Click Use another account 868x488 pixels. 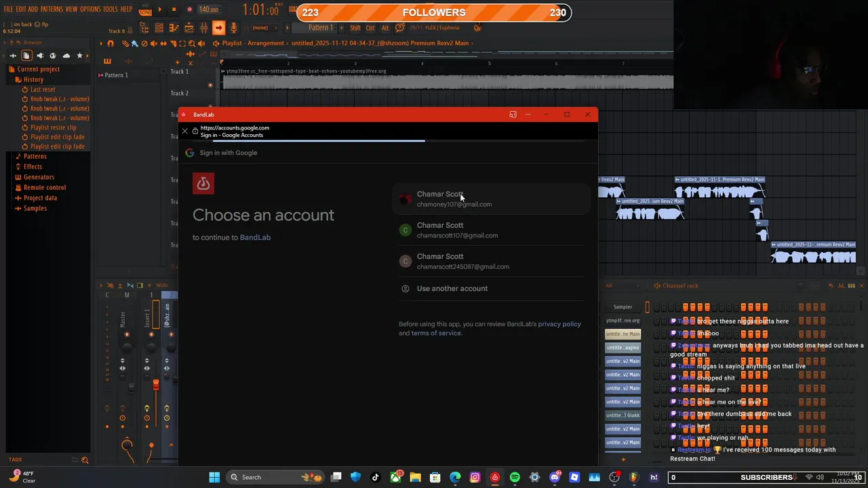pos(491,289)
